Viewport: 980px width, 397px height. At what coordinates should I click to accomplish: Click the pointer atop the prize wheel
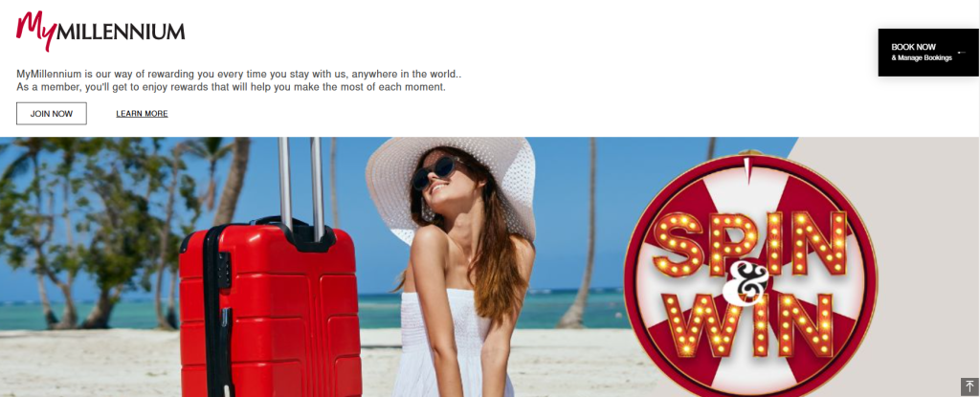click(x=746, y=168)
